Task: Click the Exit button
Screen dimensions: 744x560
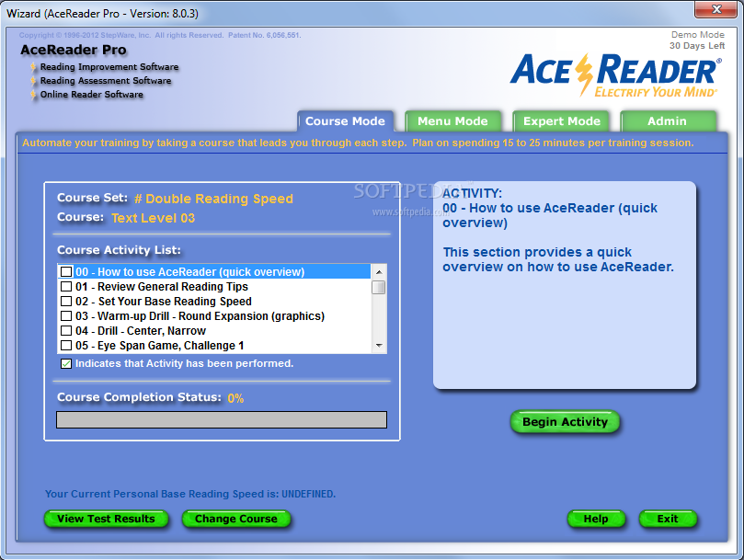Action: click(x=668, y=519)
